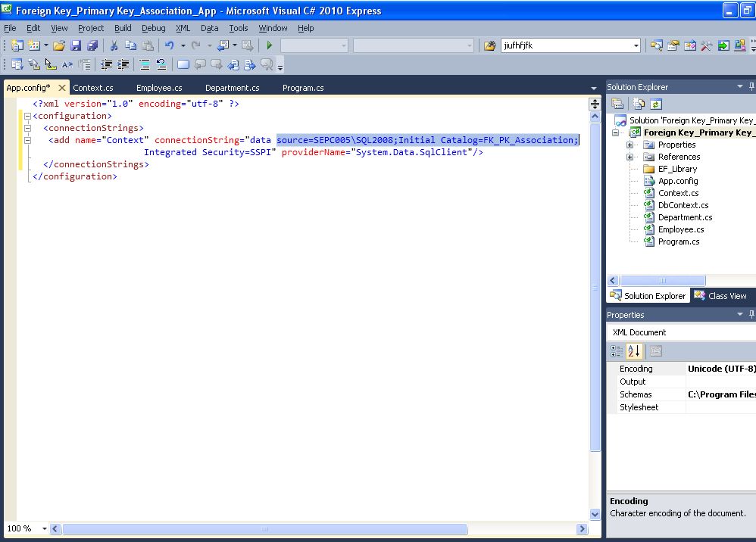Collapse the add element outline

tap(27, 140)
